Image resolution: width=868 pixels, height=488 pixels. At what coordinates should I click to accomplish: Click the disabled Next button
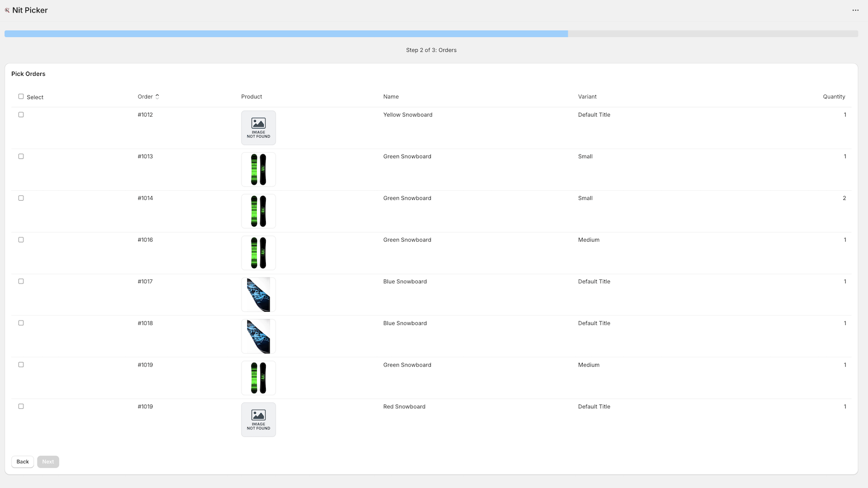pos(48,461)
